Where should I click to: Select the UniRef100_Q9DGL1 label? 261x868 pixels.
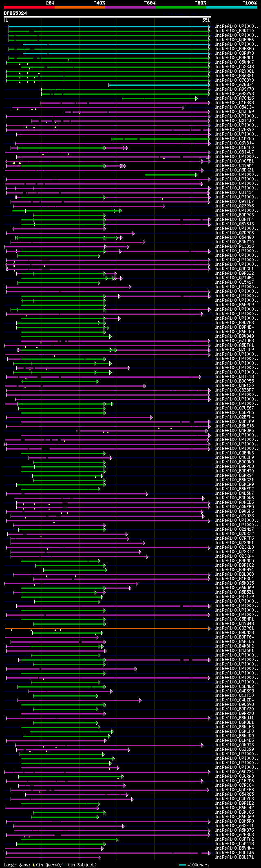coord(234,269)
